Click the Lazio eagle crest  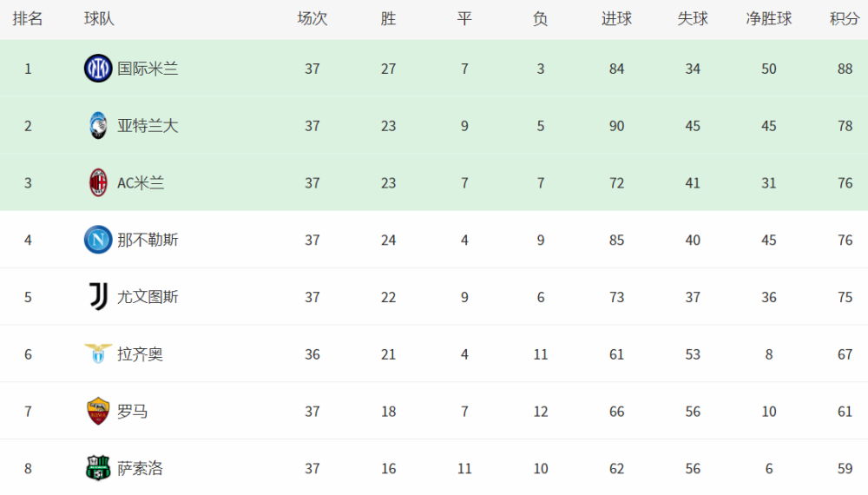point(98,353)
